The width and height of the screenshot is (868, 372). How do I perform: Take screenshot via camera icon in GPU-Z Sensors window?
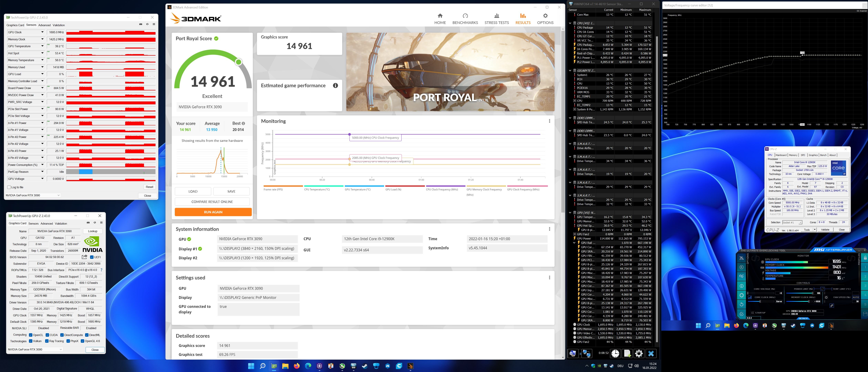point(141,24)
